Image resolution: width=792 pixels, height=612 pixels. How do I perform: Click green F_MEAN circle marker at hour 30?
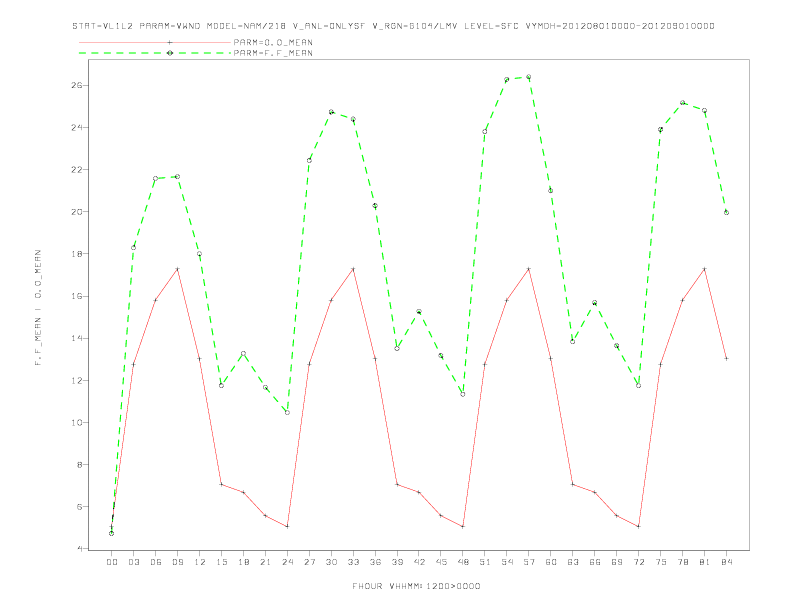[331, 112]
